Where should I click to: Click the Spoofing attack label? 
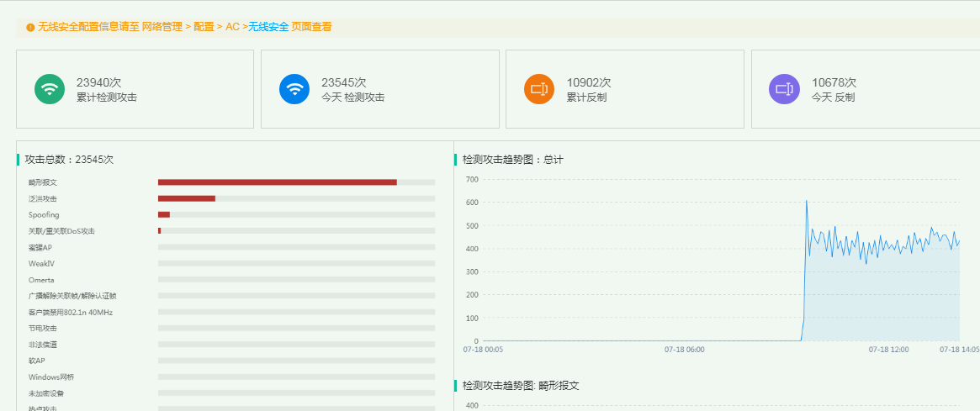point(44,215)
